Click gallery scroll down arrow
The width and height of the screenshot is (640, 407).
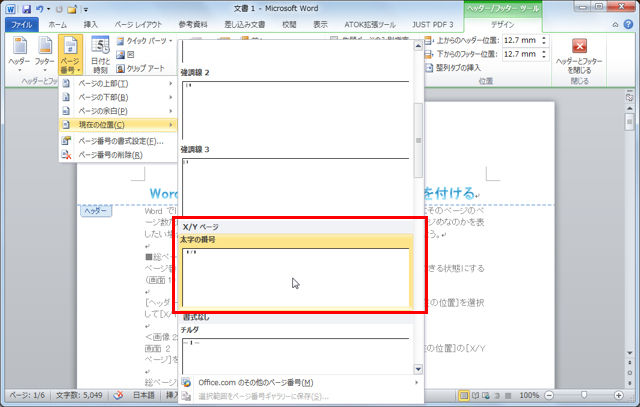[x=418, y=369]
